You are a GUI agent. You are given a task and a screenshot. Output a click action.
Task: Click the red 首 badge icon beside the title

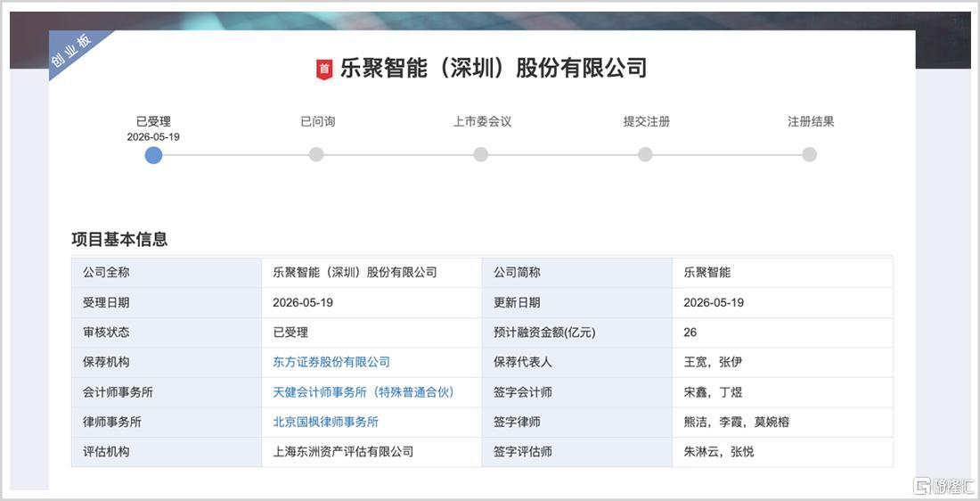click(323, 69)
